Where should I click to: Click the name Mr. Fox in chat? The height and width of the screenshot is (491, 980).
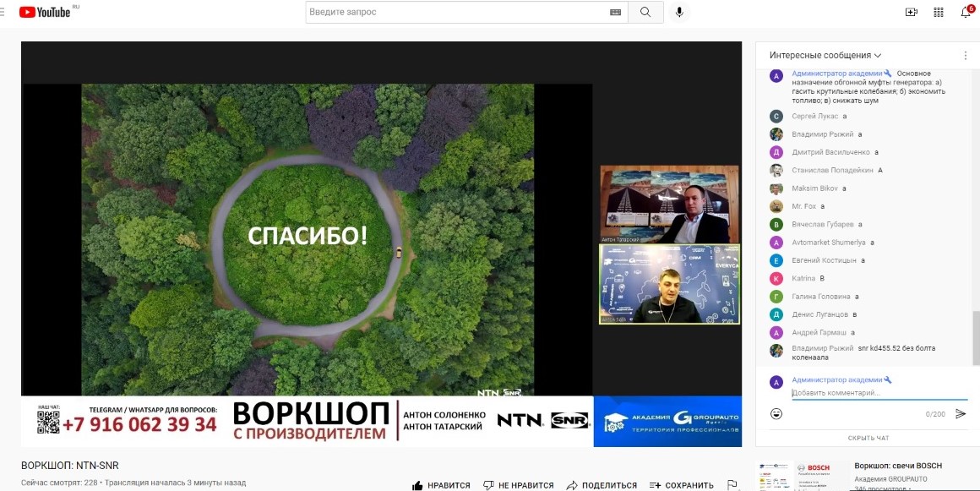pos(803,206)
